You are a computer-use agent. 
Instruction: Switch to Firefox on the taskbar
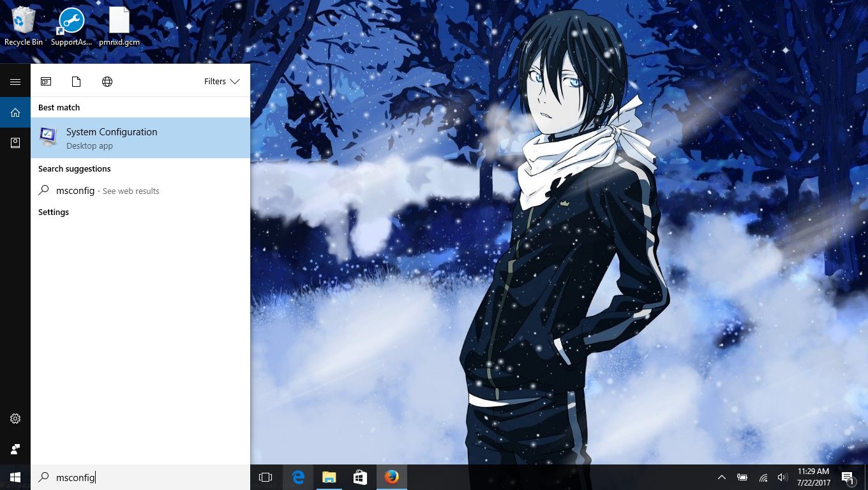391,477
